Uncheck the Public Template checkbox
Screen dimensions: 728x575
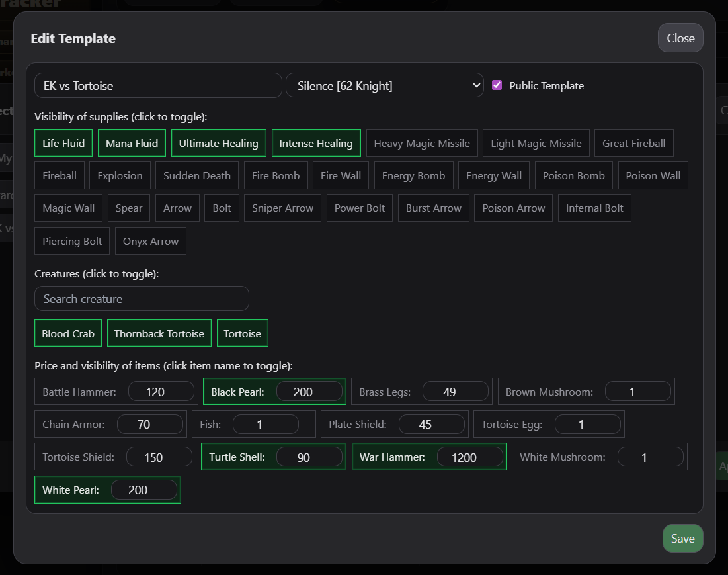click(497, 85)
